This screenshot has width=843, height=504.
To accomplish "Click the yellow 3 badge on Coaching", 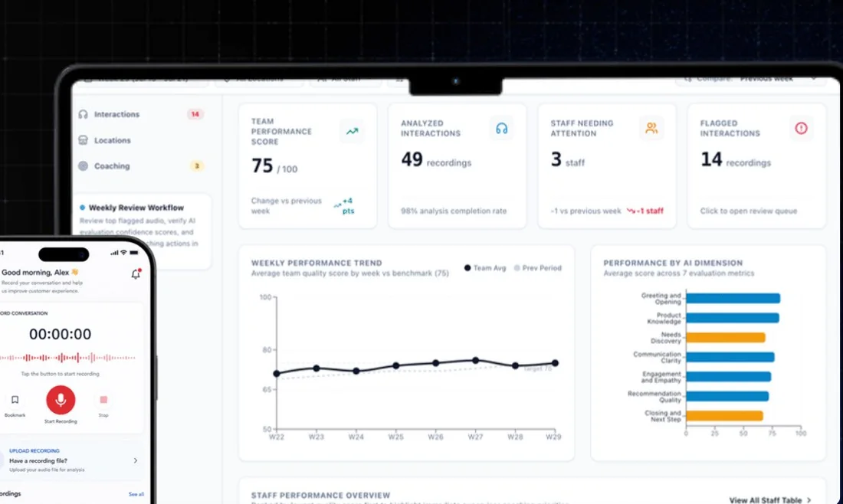I will 196,166.
